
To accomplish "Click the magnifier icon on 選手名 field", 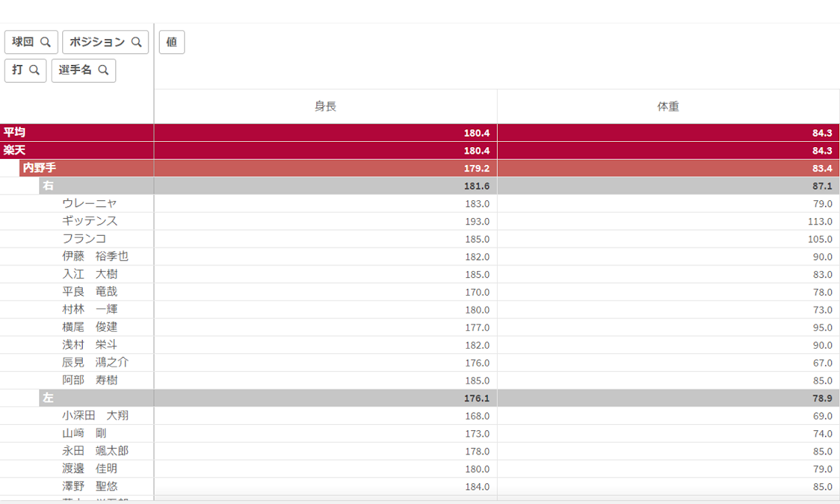I will [104, 70].
